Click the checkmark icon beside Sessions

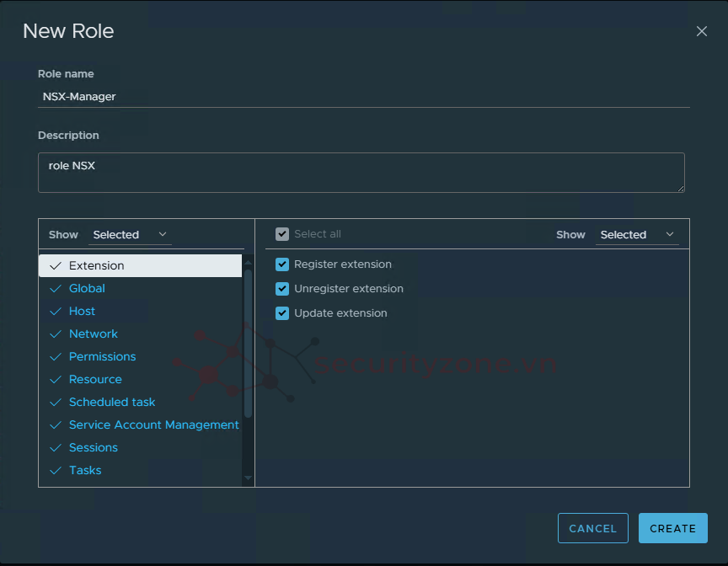tap(56, 448)
